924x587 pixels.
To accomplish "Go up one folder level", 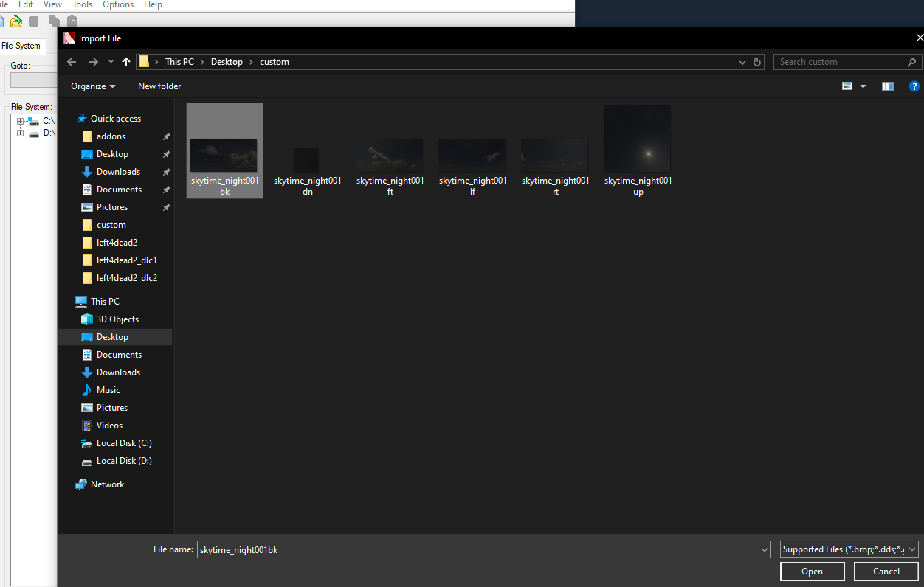I will (x=126, y=62).
